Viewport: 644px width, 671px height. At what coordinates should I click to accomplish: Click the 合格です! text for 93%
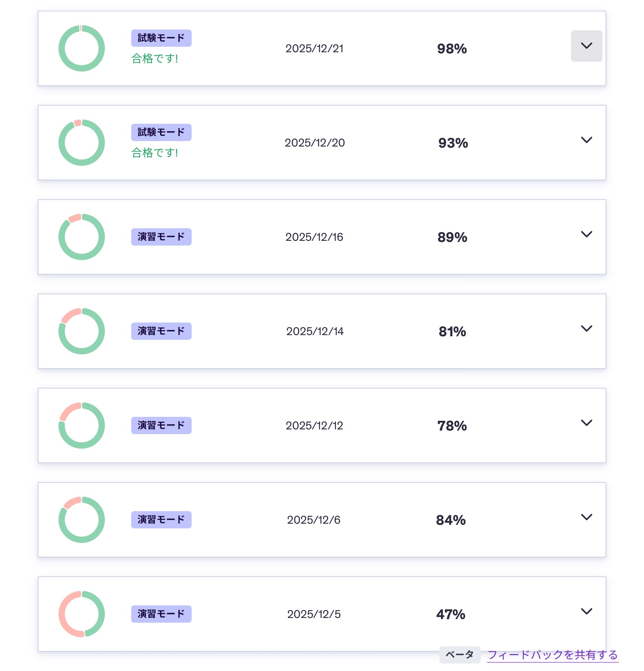coord(155,153)
